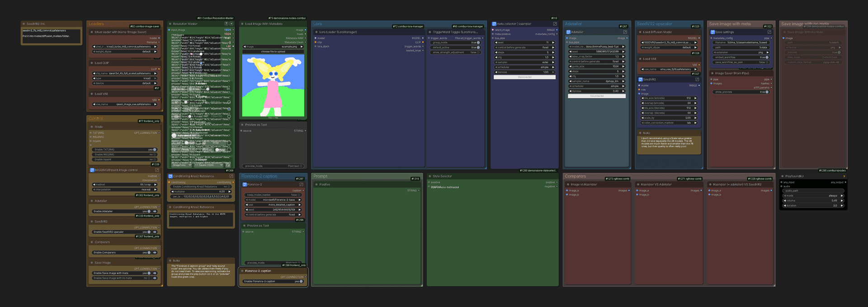This screenshot has height=307, width=868.
Task: Open image dropdown showing example.png
Action: (x=273, y=47)
